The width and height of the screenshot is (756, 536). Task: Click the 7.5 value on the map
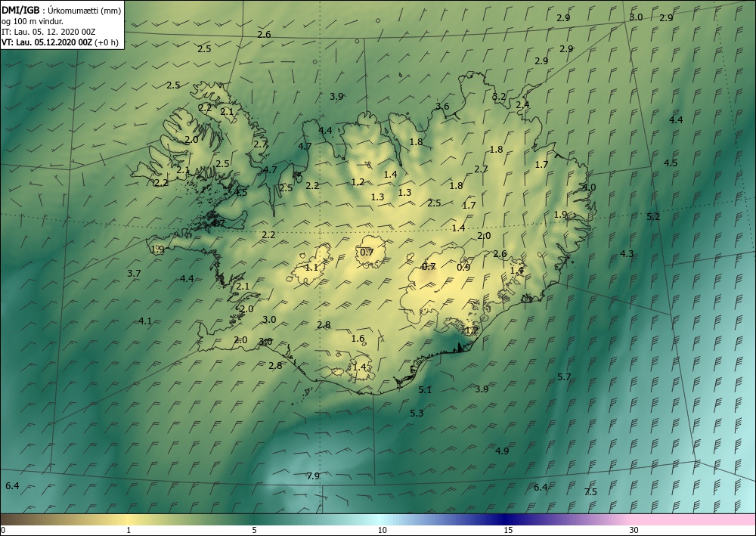pyautogui.click(x=590, y=491)
